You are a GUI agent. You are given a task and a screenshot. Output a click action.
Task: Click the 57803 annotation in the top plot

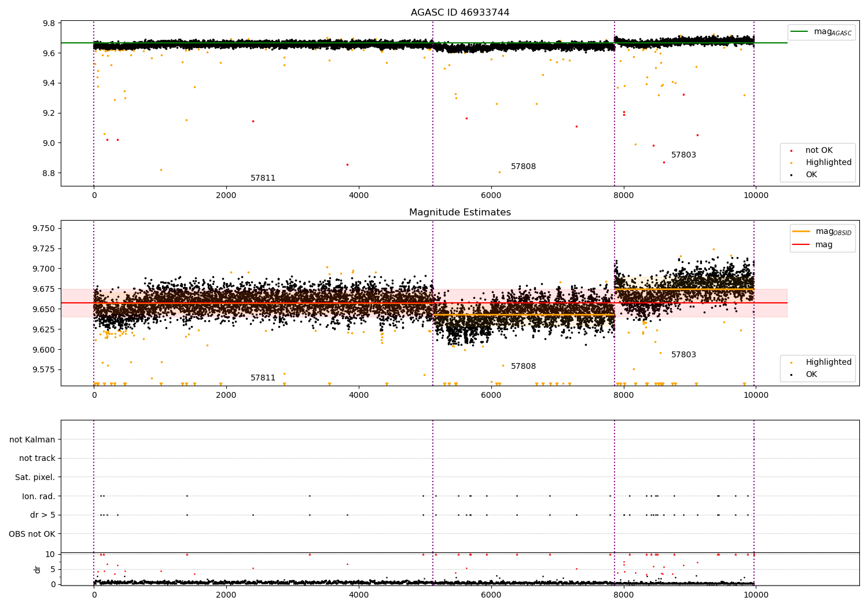(683, 155)
